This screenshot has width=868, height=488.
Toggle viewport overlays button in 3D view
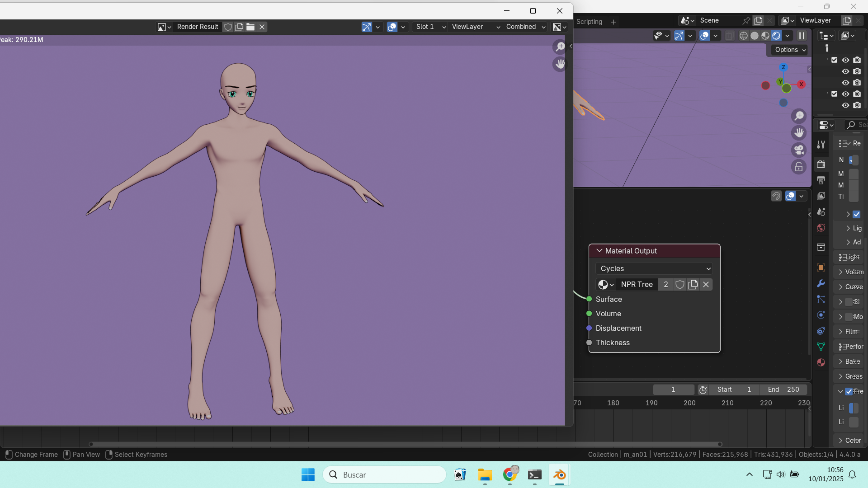(x=704, y=36)
